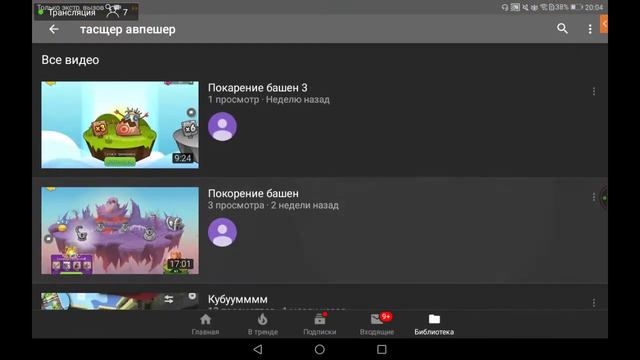Image resolution: width=640 pixels, height=360 pixels.
Task: Open the top bar overflow menu
Action: pos(590,29)
